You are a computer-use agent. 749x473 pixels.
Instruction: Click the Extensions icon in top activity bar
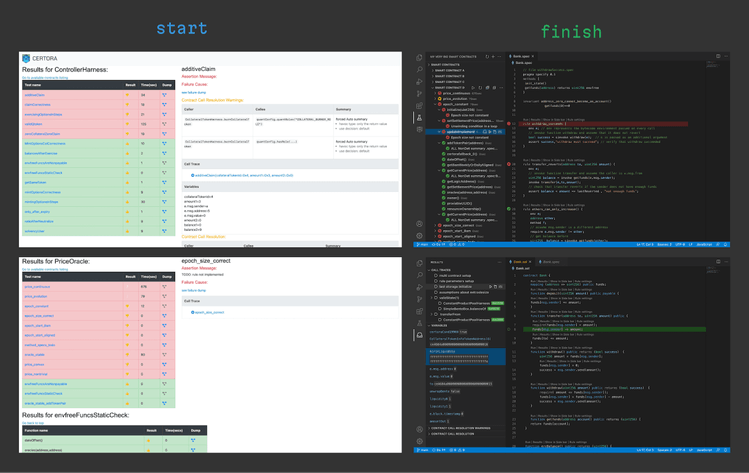tap(419, 106)
